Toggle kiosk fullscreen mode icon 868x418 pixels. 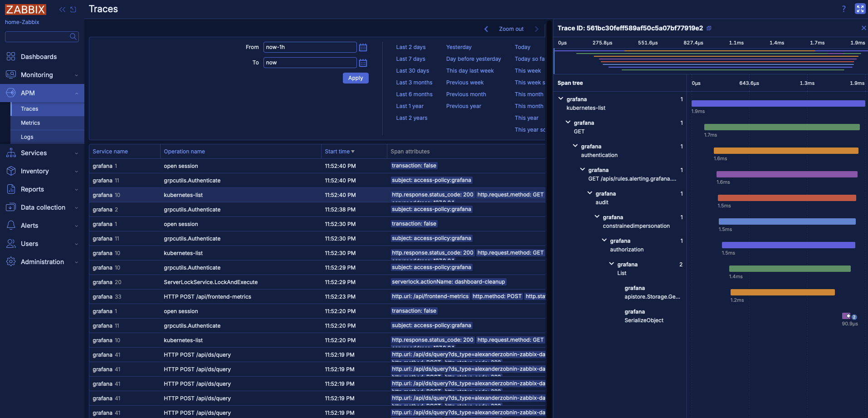pos(860,9)
